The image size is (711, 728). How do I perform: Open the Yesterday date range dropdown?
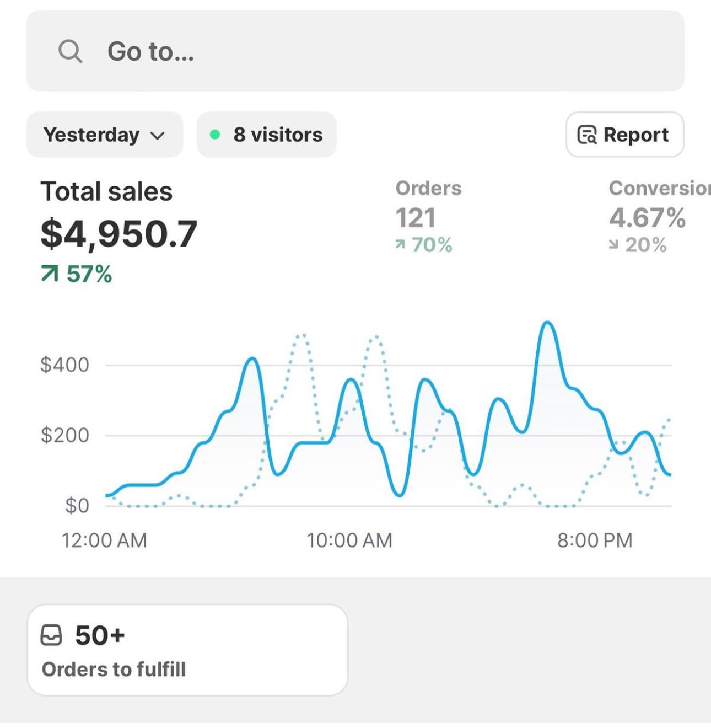pyautogui.click(x=104, y=135)
